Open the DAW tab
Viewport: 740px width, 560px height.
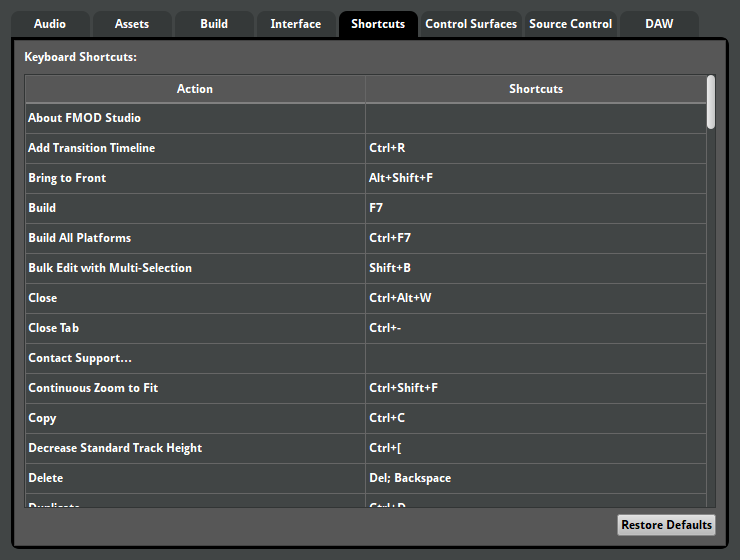click(659, 24)
